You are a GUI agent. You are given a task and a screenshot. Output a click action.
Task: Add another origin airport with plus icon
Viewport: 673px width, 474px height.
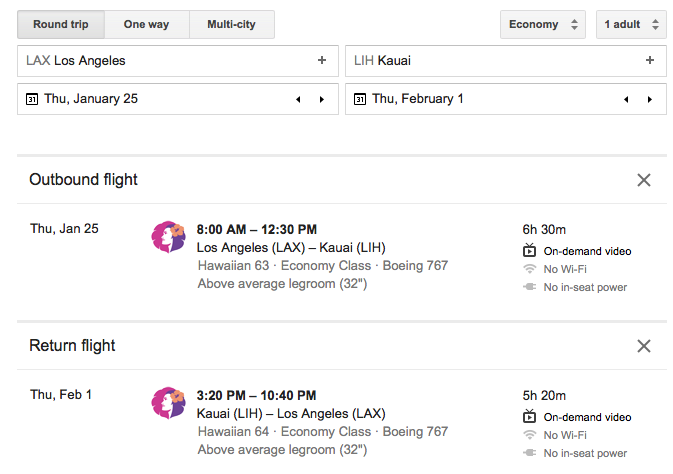[x=322, y=61]
